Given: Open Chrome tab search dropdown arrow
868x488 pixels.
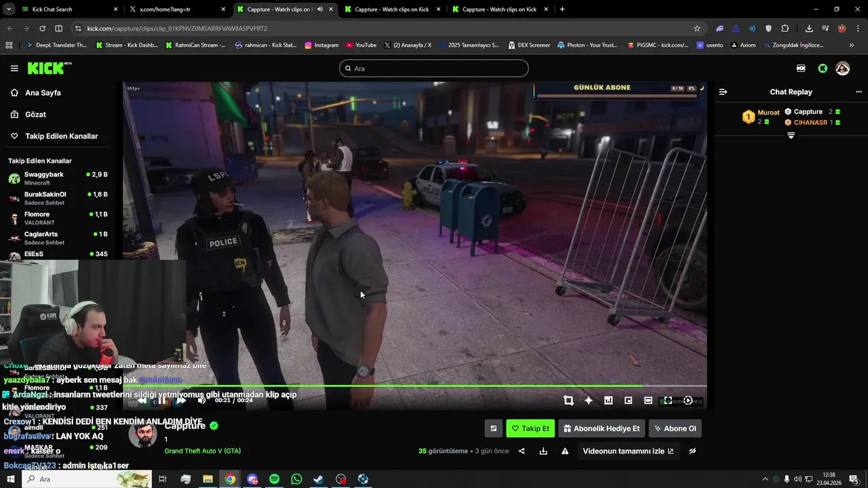Looking at the screenshot, I should click(x=9, y=9).
